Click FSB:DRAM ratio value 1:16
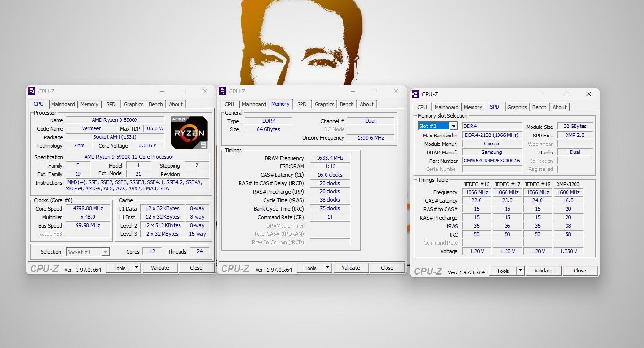The image size is (644, 348). pyautogui.click(x=330, y=166)
